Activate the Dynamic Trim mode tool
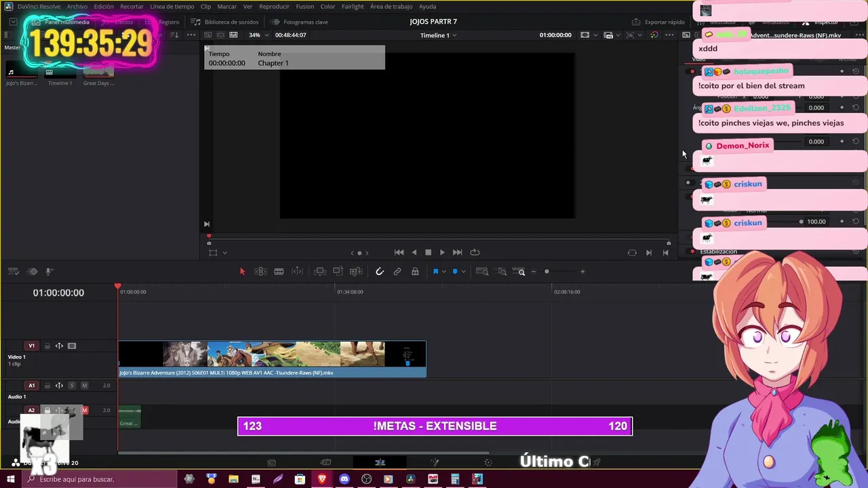Screen dimensions: 868x488 [x=279, y=272]
